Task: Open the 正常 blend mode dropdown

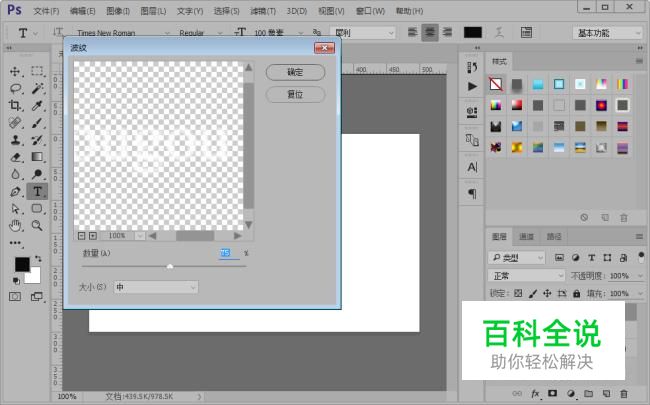Action: (526, 276)
